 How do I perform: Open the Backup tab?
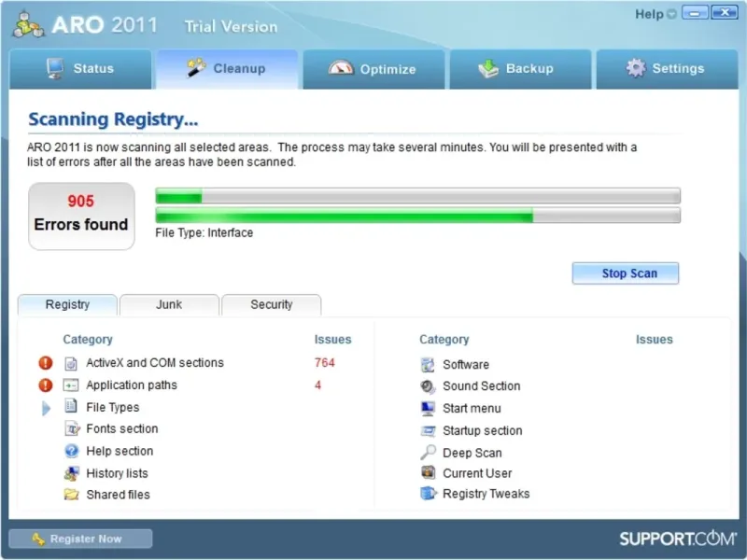click(x=521, y=68)
